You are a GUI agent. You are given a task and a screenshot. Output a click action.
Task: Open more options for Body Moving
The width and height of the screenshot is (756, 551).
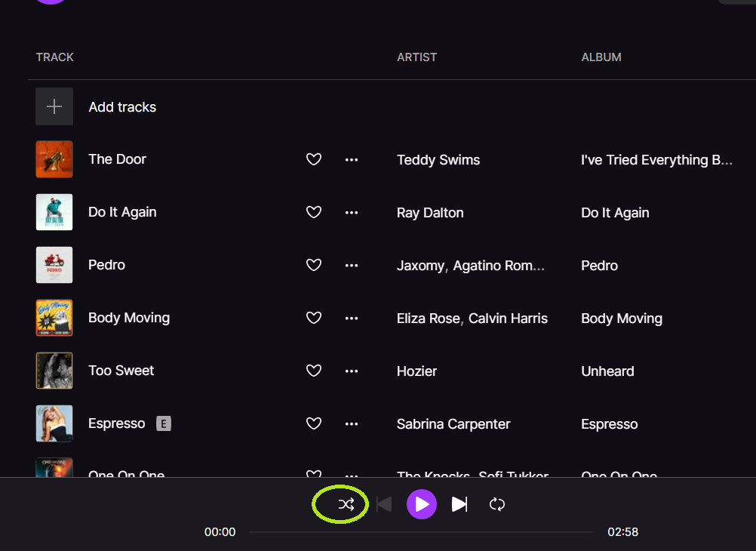click(x=352, y=318)
